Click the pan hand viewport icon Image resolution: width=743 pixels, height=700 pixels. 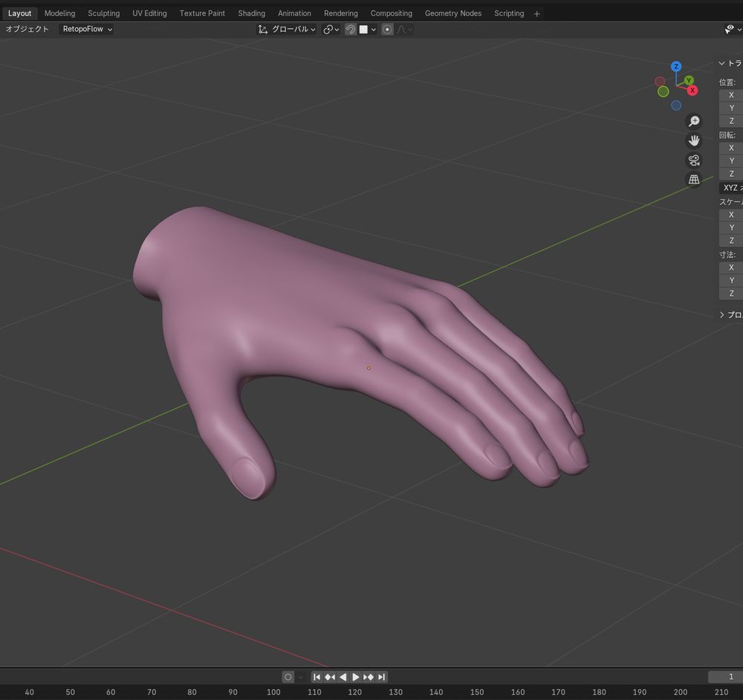[694, 140]
